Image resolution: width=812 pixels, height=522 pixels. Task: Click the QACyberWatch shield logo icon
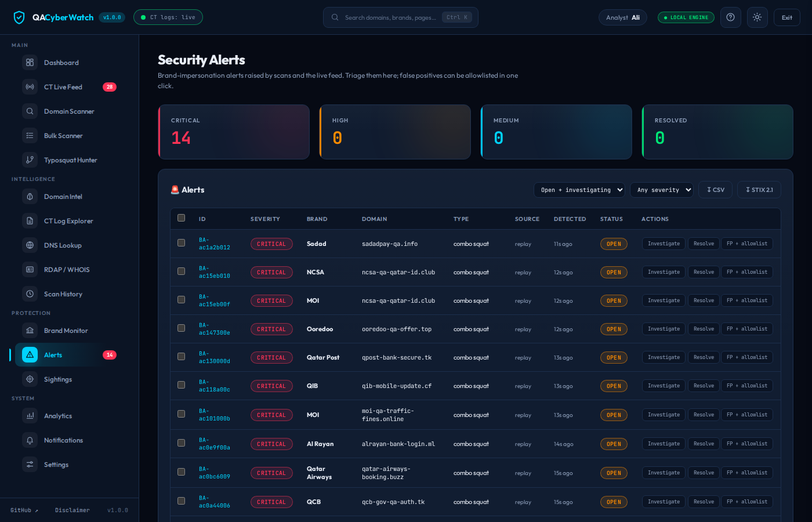coord(19,17)
